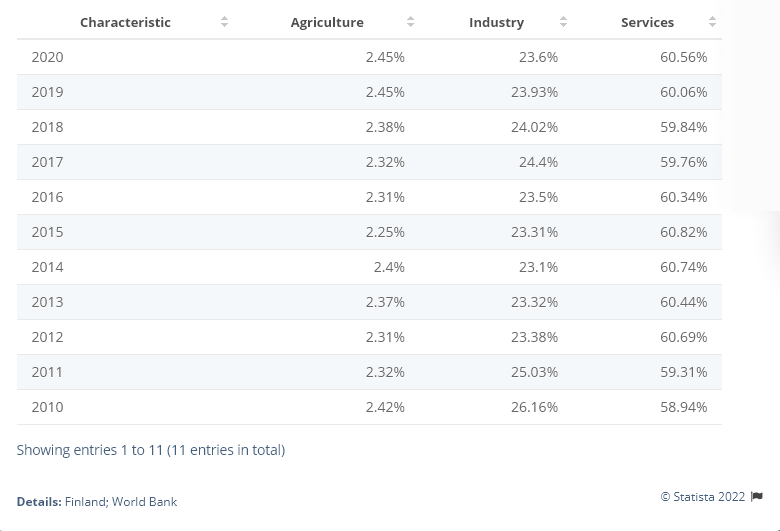Select the 2014 year cell
Image resolution: width=780 pixels, height=531 pixels.
[x=47, y=267]
